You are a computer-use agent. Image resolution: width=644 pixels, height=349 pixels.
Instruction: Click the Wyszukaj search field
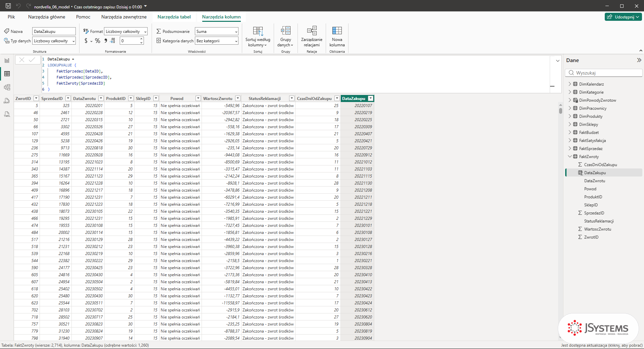[x=604, y=73]
